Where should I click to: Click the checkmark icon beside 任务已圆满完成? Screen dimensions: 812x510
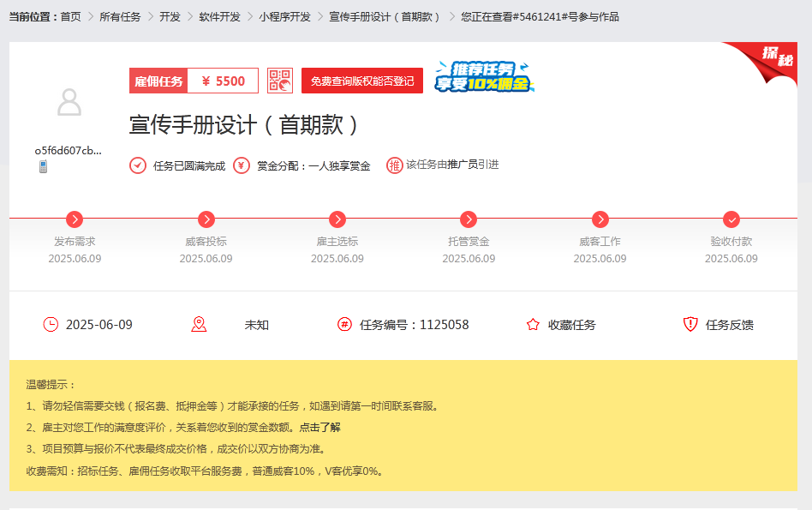137,165
